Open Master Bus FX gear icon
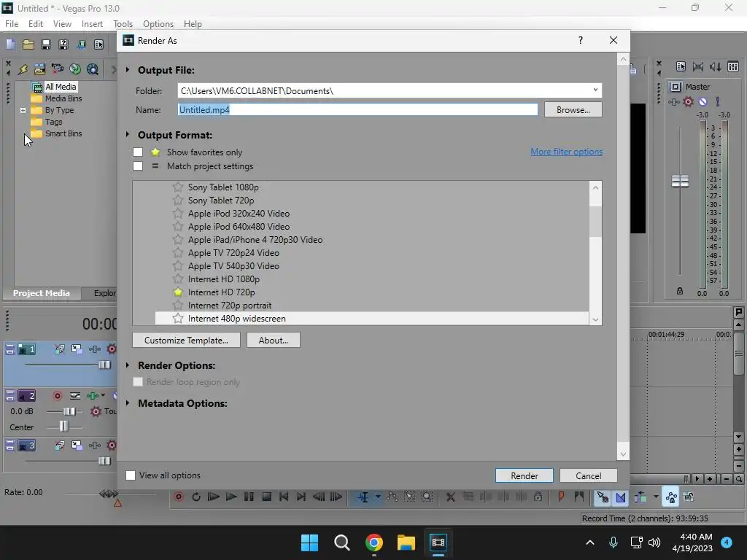 (688, 101)
